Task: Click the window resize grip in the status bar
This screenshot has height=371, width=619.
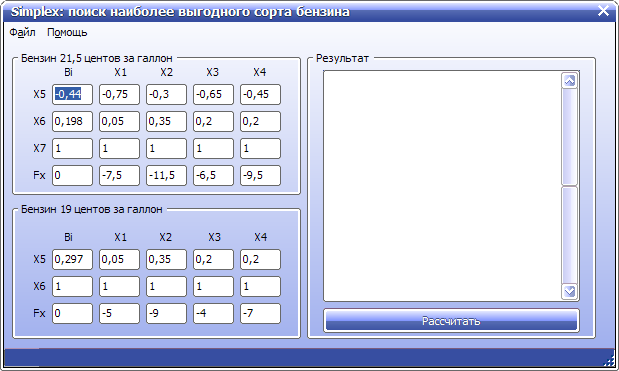Action: (x=610, y=361)
